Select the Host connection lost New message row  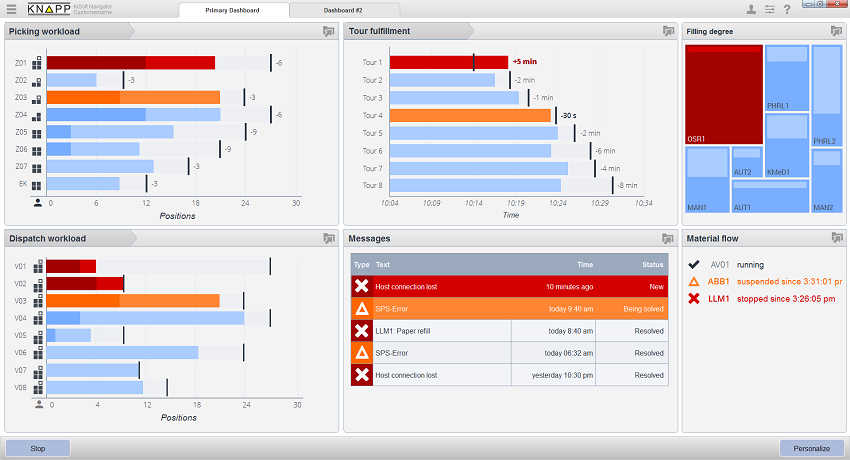510,287
